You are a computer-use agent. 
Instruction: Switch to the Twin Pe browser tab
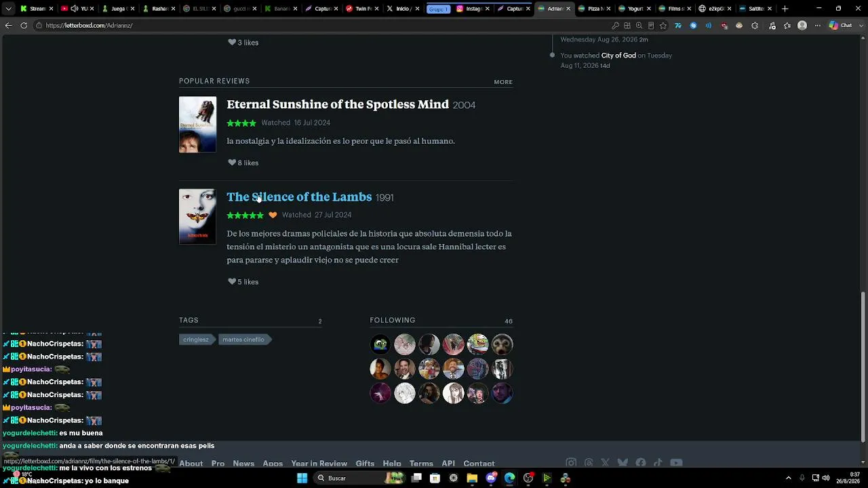pyautogui.click(x=363, y=9)
